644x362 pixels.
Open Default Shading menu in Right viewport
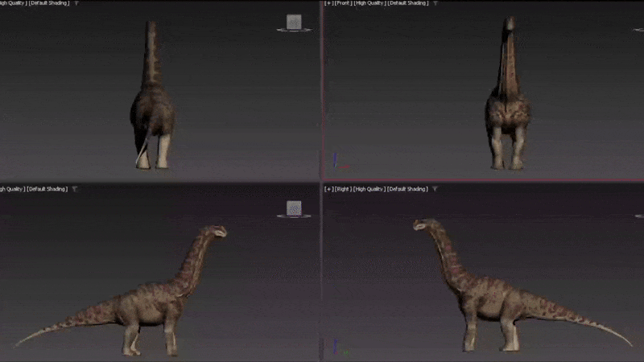click(x=407, y=189)
